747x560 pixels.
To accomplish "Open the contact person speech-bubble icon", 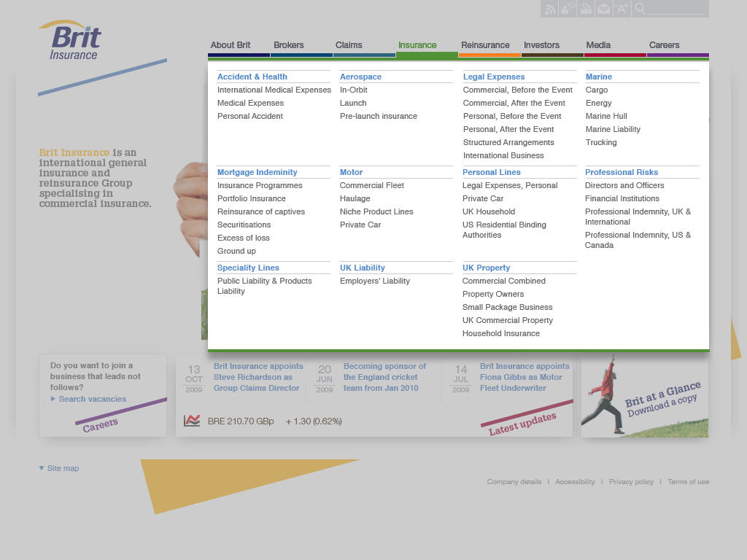I will (568, 9).
